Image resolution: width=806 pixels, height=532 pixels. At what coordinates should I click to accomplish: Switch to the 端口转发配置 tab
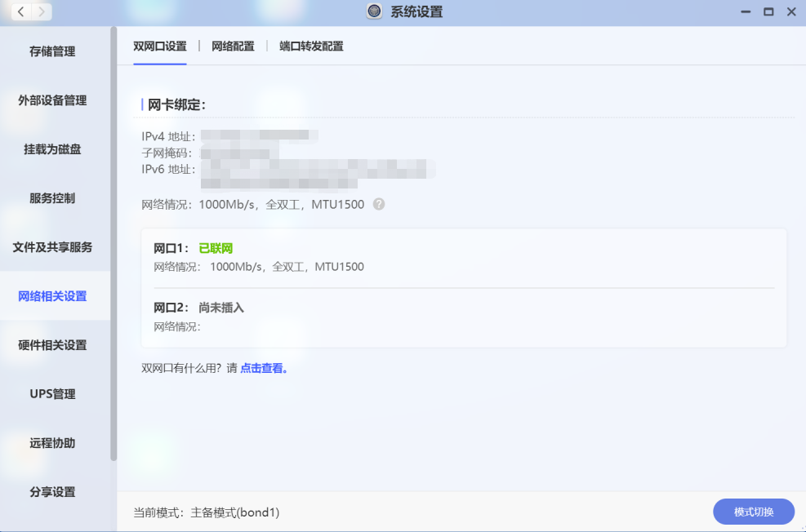click(311, 47)
